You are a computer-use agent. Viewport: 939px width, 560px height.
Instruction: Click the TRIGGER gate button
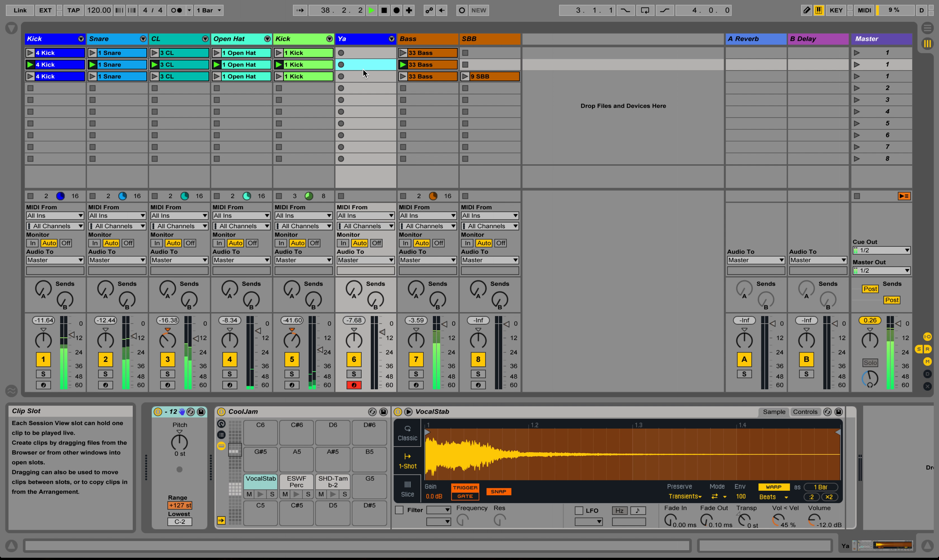(465, 497)
